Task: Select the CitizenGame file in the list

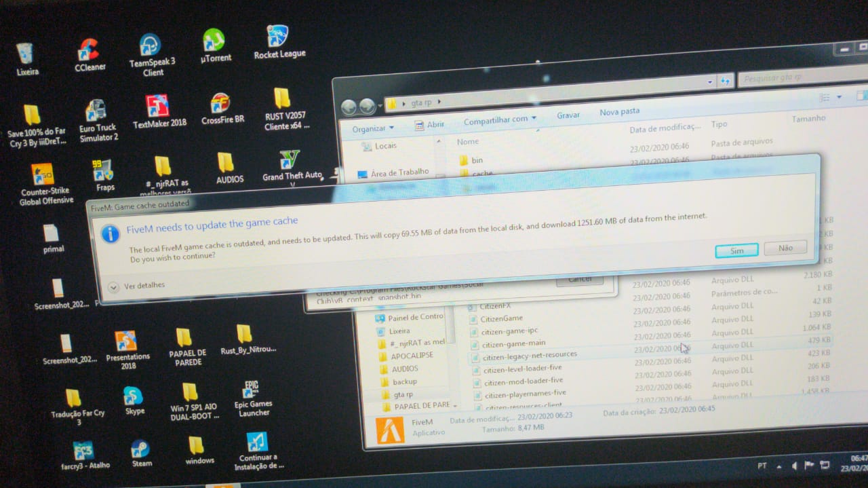Action: pyautogui.click(x=495, y=318)
